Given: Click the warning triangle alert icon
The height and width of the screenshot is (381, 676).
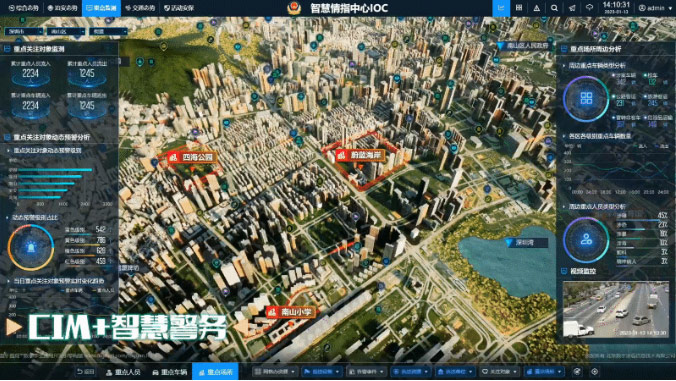Looking at the screenshot, I should pyautogui.click(x=536, y=8).
